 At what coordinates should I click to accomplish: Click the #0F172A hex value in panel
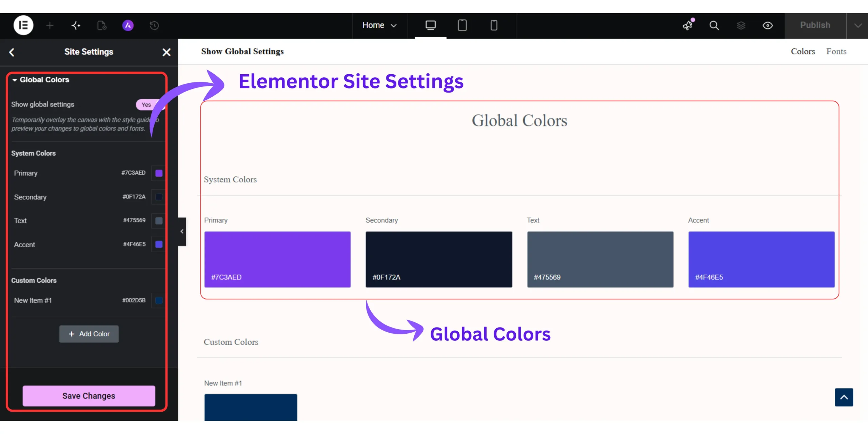click(x=134, y=197)
